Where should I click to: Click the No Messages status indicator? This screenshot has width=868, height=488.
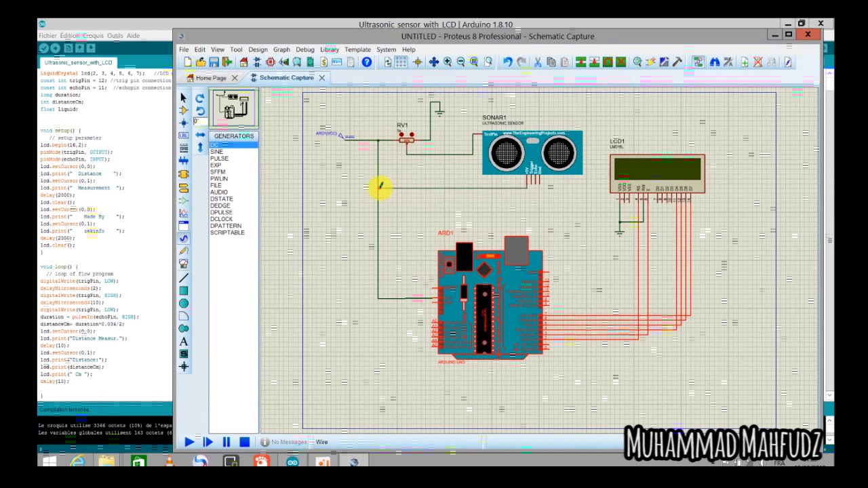pos(284,443)
